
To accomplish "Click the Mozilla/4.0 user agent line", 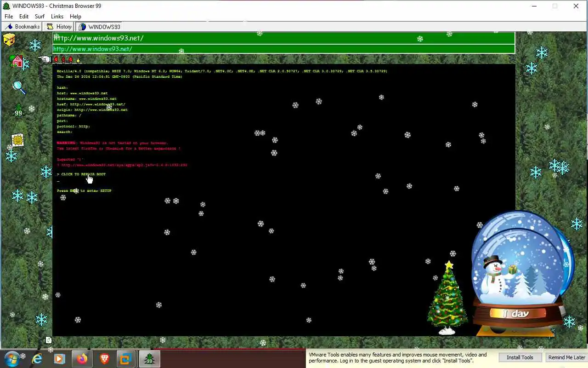I will (222, 71).
